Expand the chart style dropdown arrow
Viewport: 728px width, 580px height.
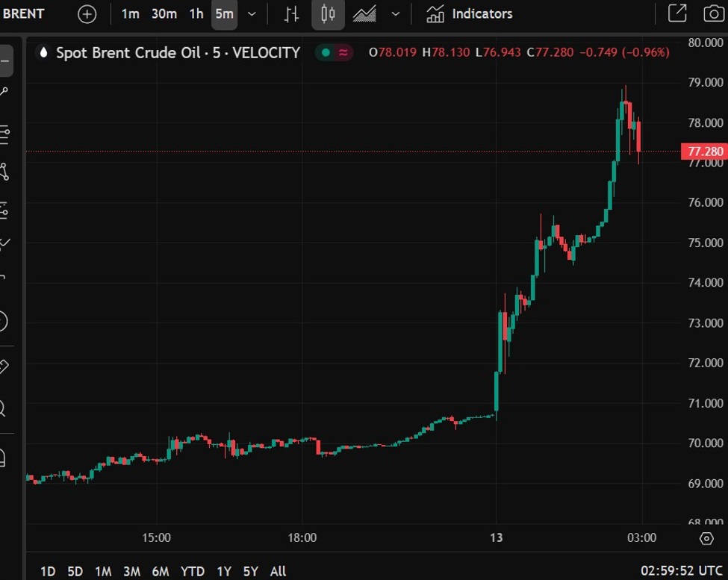(x=396, y=14)
